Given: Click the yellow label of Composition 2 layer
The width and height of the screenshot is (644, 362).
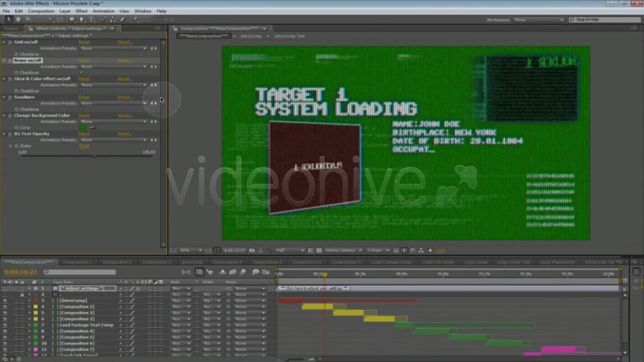Looking at the screenshot, I should tap(36, 313).
